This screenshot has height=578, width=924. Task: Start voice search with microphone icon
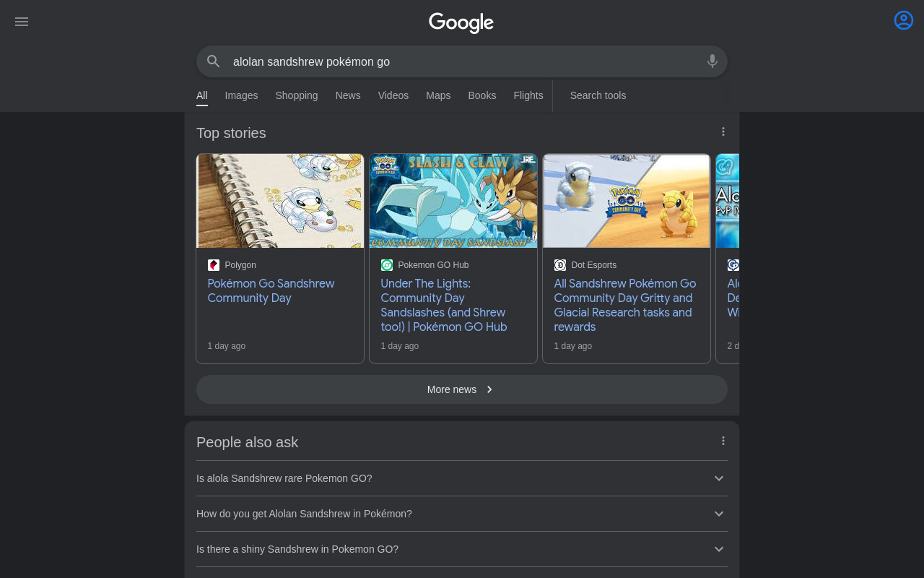tap(712, 61)
